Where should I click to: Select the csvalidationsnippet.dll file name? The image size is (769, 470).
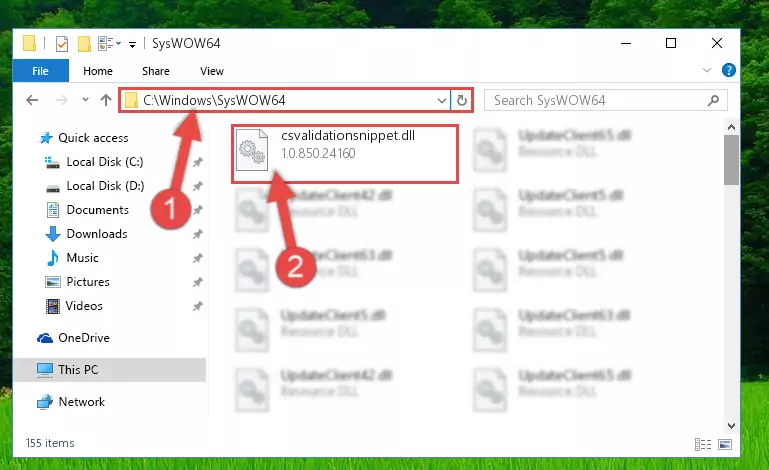[x=348, y=135]
